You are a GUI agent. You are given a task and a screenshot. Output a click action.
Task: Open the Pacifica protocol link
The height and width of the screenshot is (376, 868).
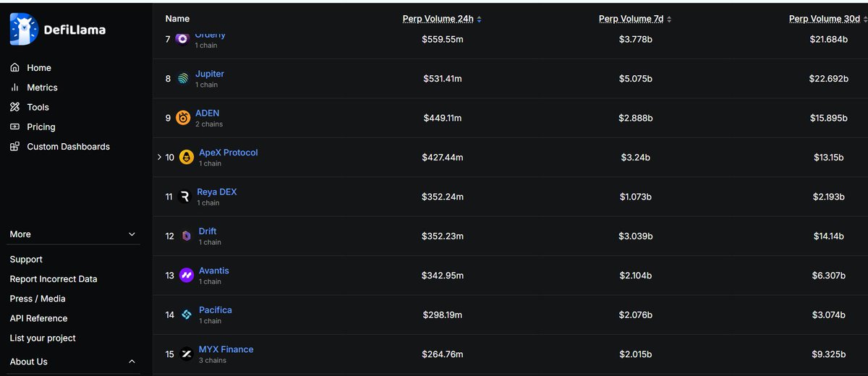click(216, 309)
